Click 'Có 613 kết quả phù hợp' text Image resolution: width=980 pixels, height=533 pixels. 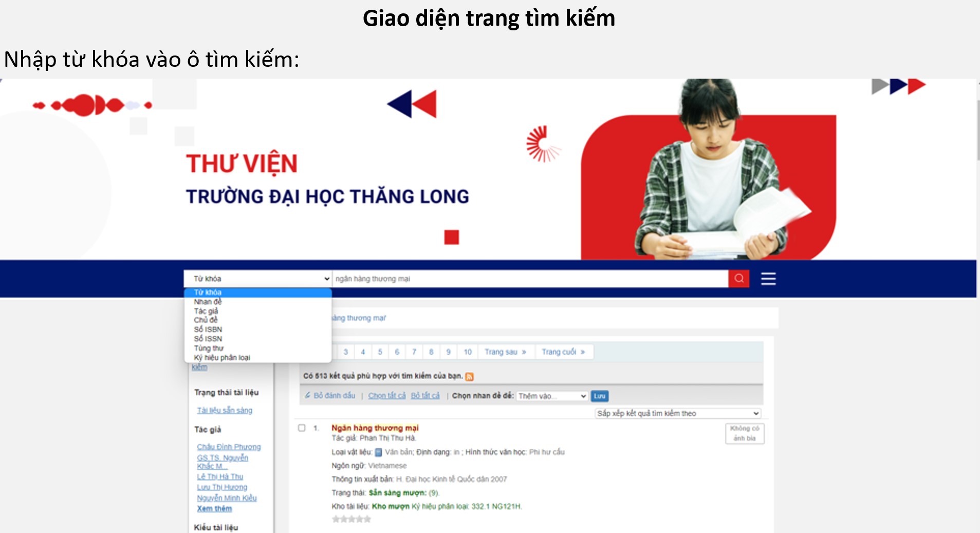[x=383, y=376]
